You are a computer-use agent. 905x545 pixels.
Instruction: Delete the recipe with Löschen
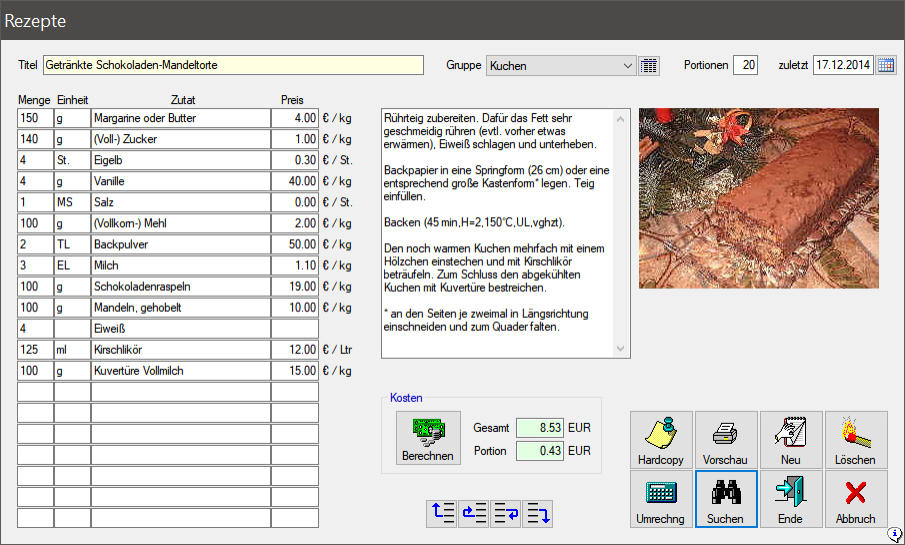pyautogui.click(x=855, y=440)
